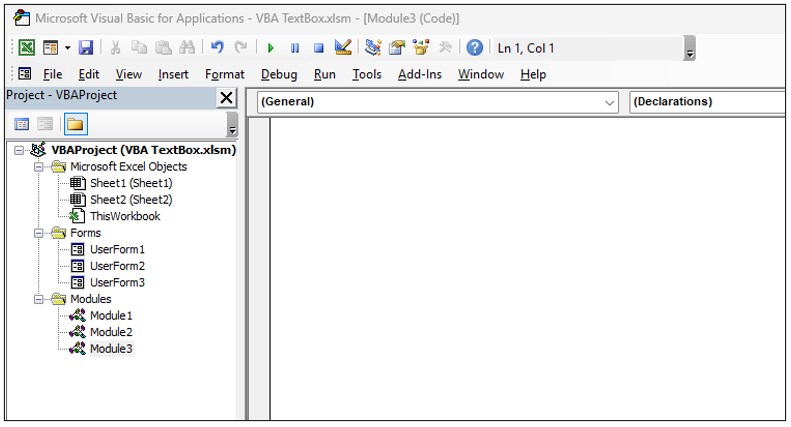
Task: Click the View Code icon in Project pane
Action: tap(22, 124)
